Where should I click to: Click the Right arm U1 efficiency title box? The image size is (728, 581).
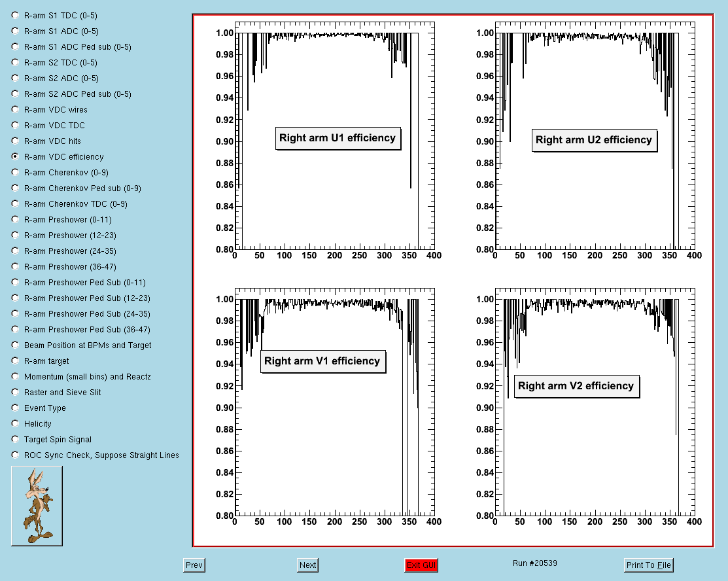click(338, 139)
